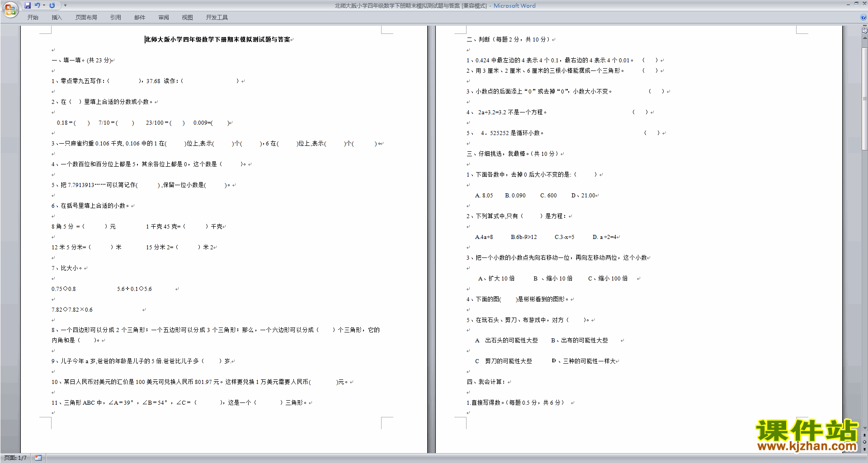Open the 插入 ribbon tab
The height and width of the screenshot is (463, 868).
click(57, 18)
